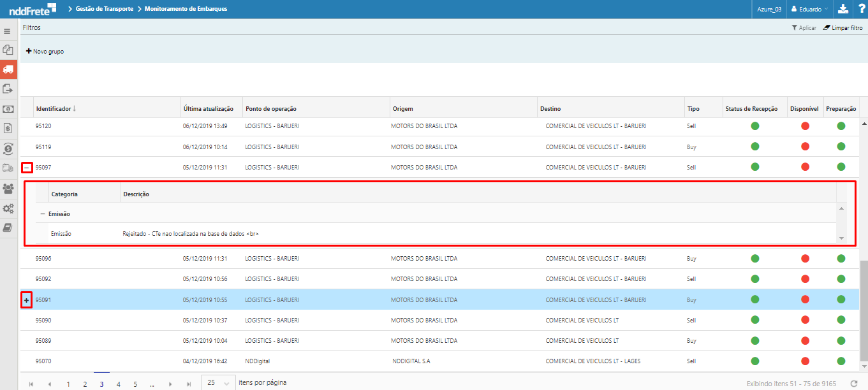The width and height of the screenshot is (868, 390).
Task: Expand the details of row 95091
Action: pyautogui.click(x=26, y=300)
